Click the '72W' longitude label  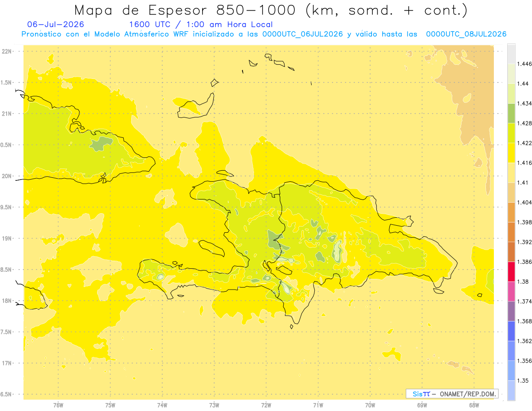[x=266, y=405]
